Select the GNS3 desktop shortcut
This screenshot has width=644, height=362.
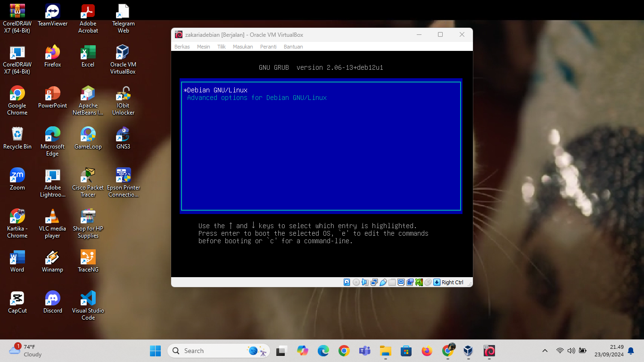[x=124, y=139]
